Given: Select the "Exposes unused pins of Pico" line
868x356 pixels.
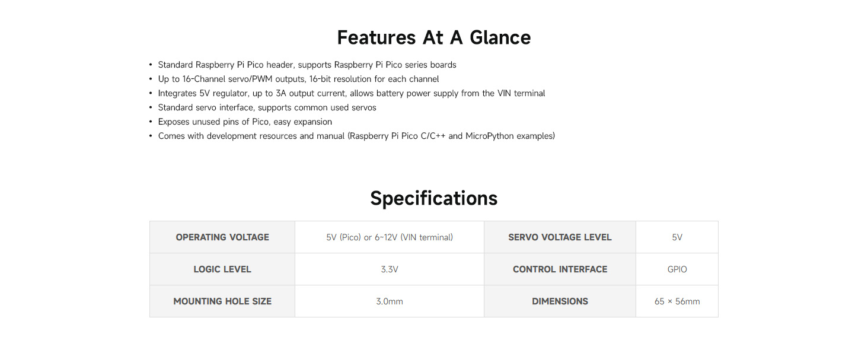Looking at the screenshot, I should pos(244,122).
